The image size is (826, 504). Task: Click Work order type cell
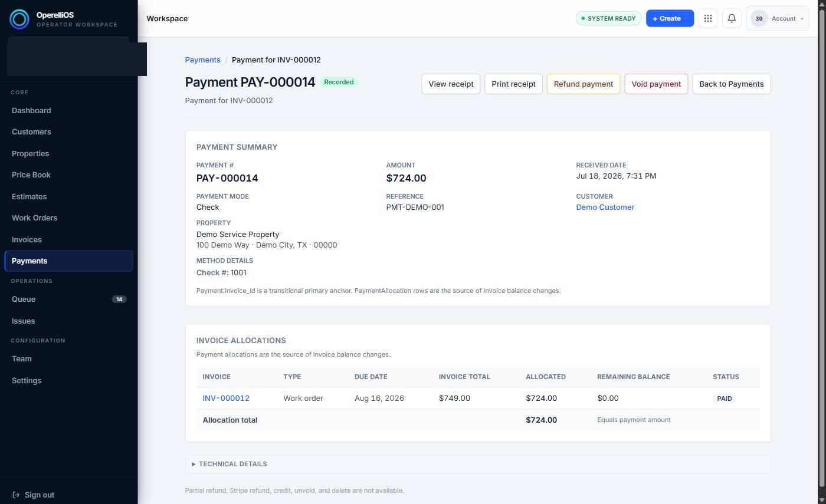[303, 398]
